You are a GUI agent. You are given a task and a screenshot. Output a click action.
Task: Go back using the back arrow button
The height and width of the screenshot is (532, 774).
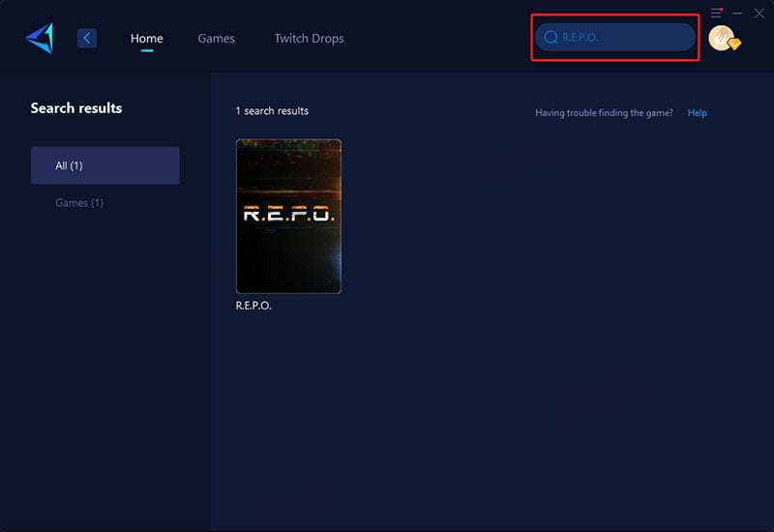click(87, 38)
